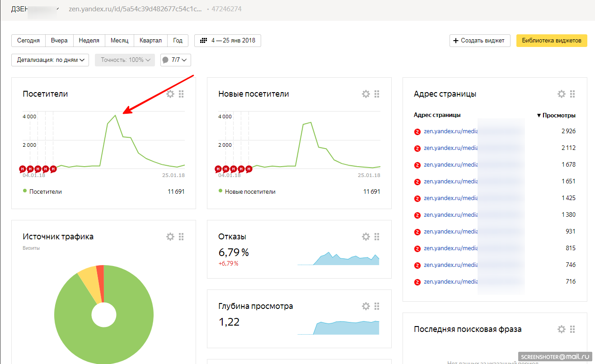Click the gear icon on Отказы widget

tap(366, 237)
